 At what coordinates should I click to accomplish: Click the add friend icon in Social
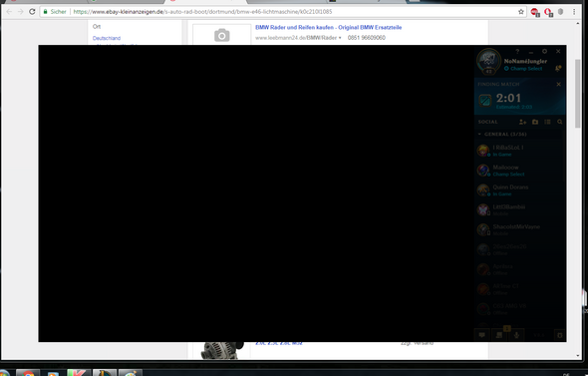point(523,122)
